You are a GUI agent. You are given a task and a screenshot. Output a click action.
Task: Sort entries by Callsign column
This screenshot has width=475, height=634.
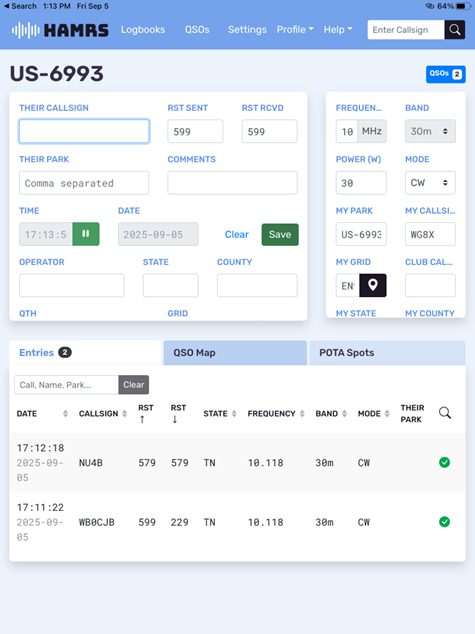coord(125,413)
